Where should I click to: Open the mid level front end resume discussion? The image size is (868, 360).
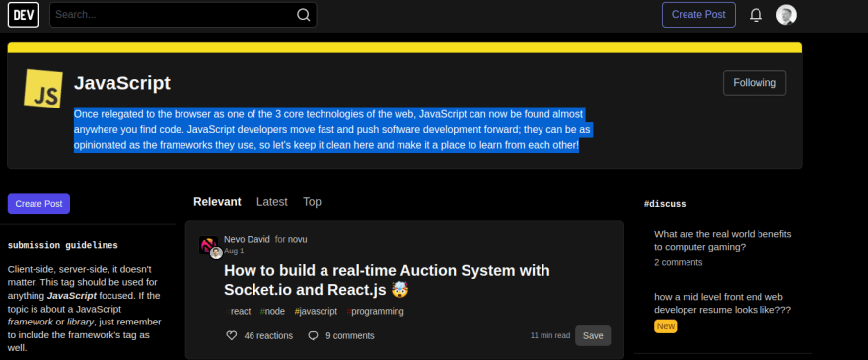point(722,303)
